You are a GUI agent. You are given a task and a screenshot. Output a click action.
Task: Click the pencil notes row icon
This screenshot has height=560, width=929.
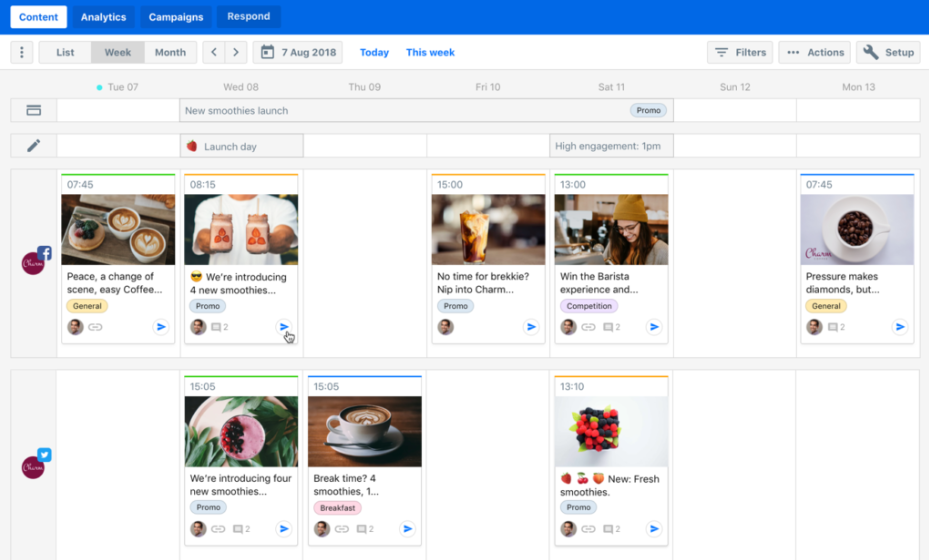pyautogui.click(x=33, y=146)
